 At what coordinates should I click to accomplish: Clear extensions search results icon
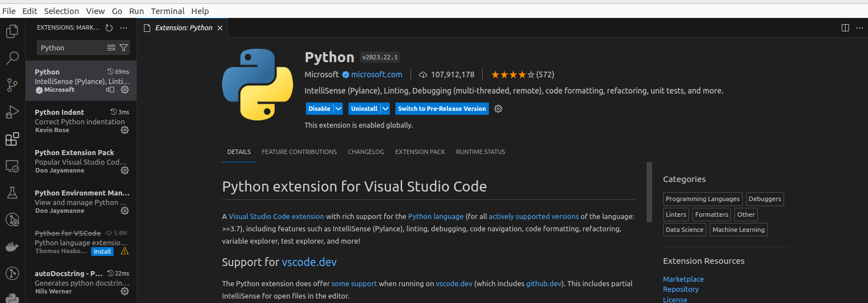[111, 48]
